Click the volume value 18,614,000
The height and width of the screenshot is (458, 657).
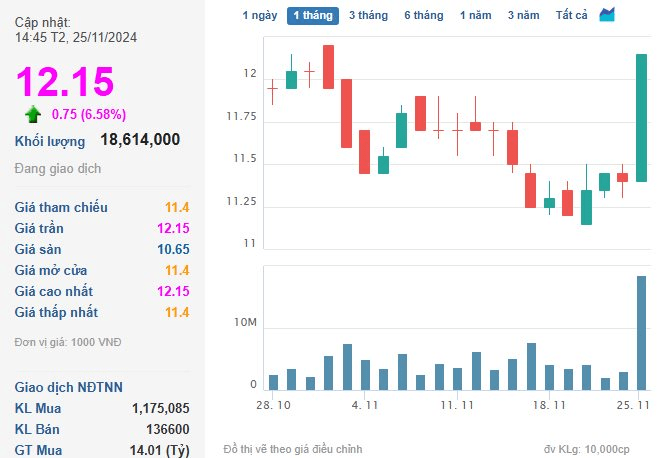pos(140,140)
